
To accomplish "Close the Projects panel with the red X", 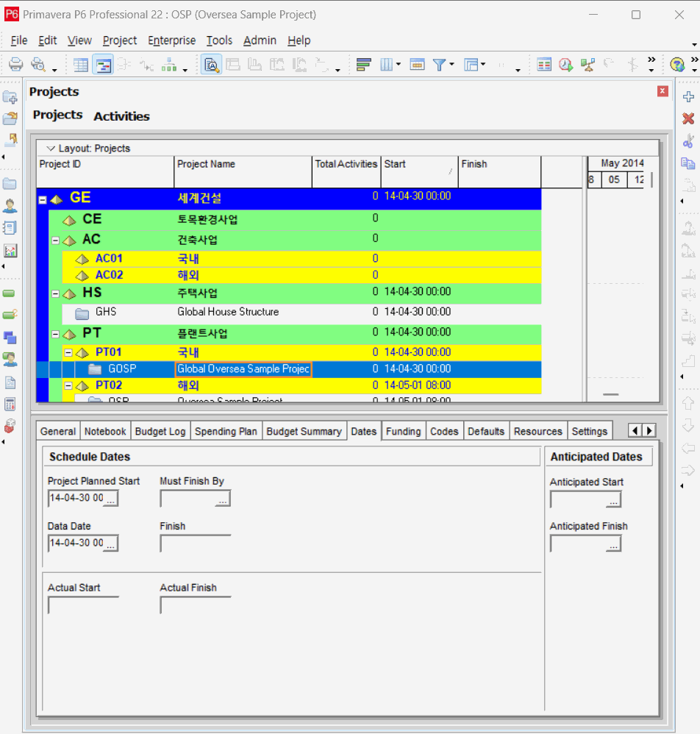I will point(662,91).
